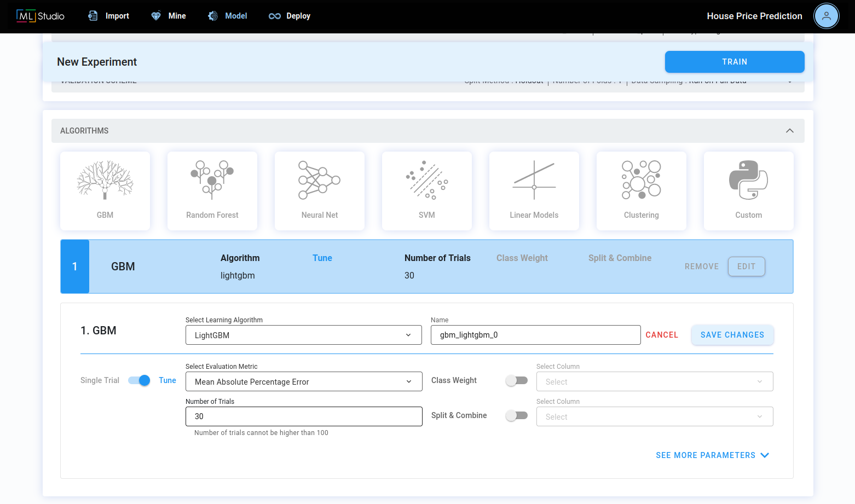The image size is (855, 504).
Task: Enable the Class Weight toggle
Action: click(x=517, y=380)
